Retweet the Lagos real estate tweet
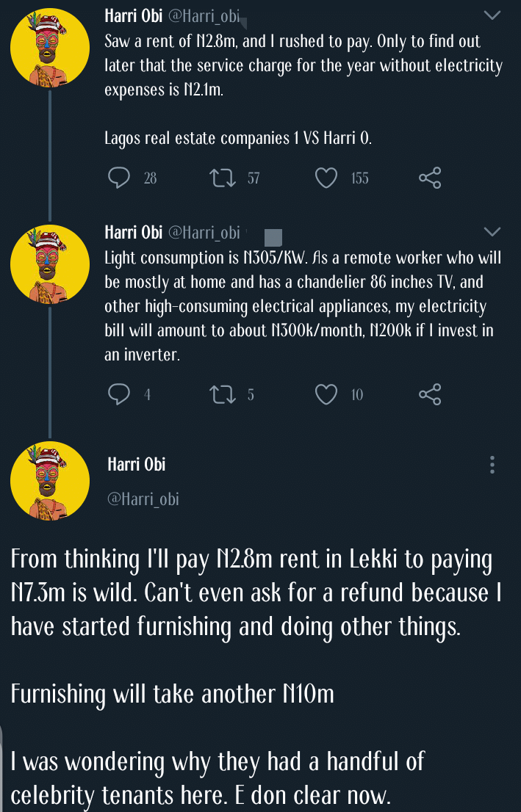 [221, 178]
